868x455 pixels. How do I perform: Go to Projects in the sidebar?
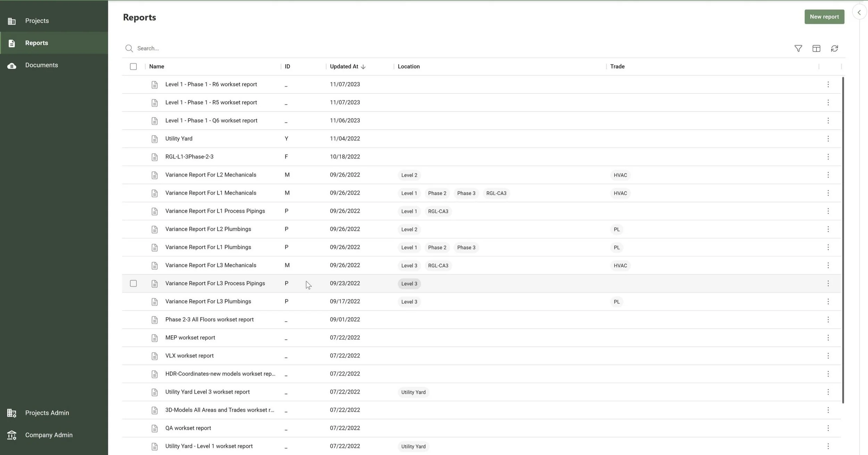(x=37, y=21)
